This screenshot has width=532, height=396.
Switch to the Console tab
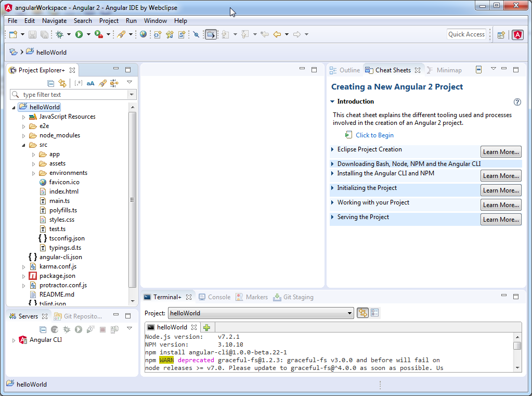pyautogui.click(x=214, y=297)
